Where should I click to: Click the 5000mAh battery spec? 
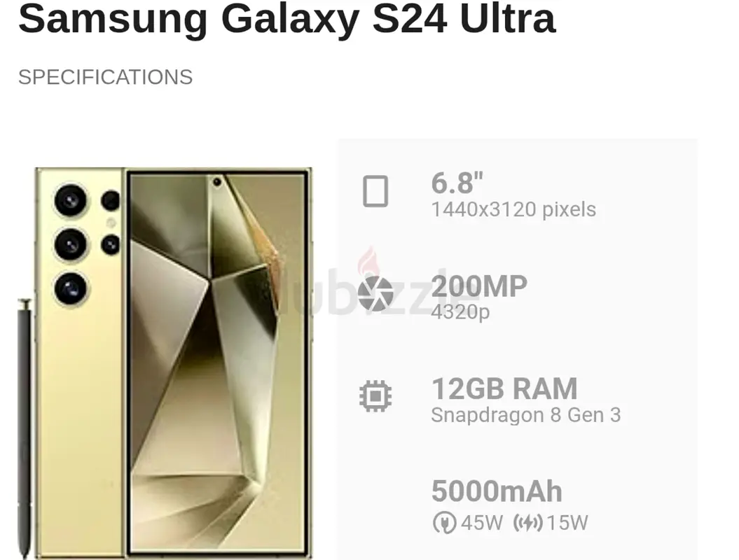pyautogui.click(x=497, y=491)
